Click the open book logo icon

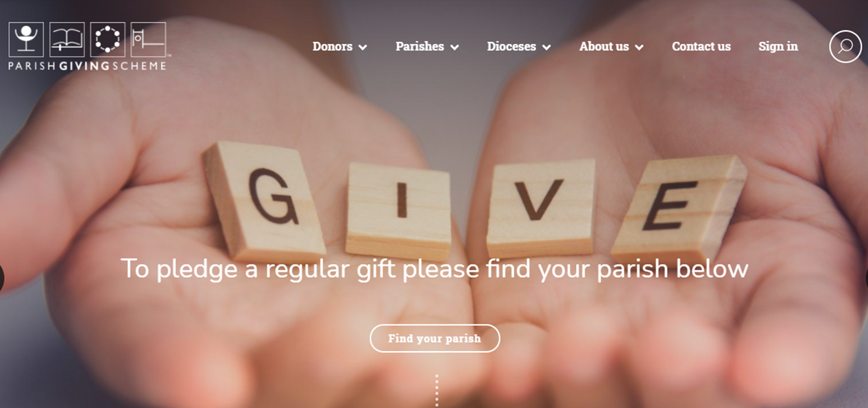67,40
